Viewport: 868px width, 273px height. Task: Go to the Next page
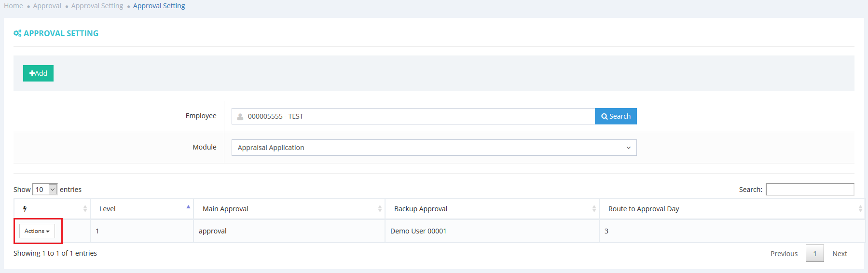[840, 254]
